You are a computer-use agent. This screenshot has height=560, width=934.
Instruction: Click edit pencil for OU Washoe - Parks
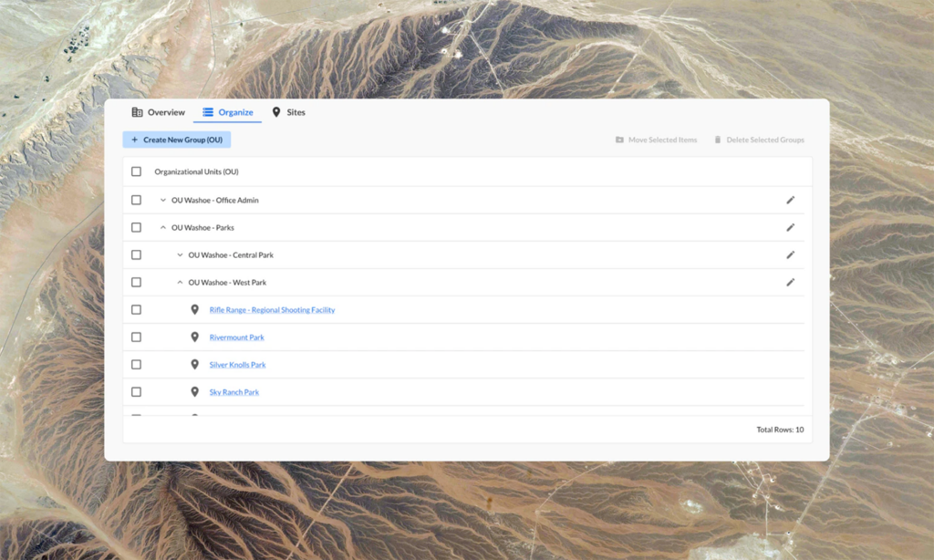pos(790,227)
